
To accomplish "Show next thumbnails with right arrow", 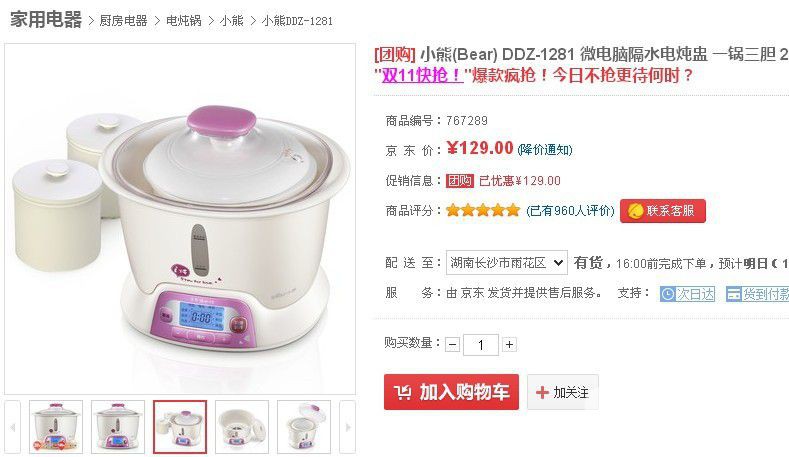I will [x=347, y=427].
